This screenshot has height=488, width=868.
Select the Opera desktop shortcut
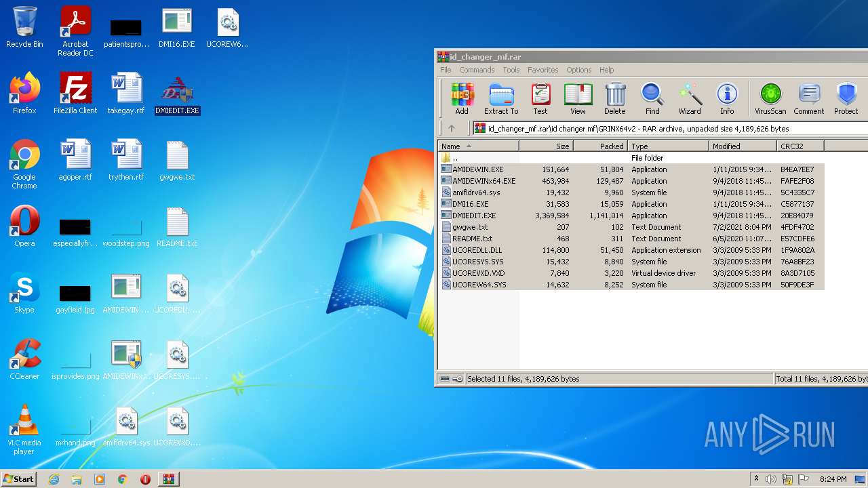[24, 226]
